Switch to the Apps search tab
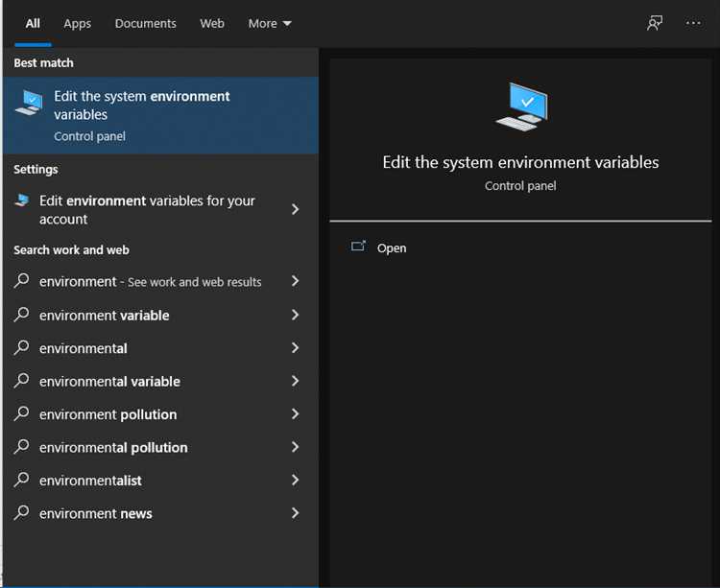Viewport: 720px width, 588px height. pos(77,23)
